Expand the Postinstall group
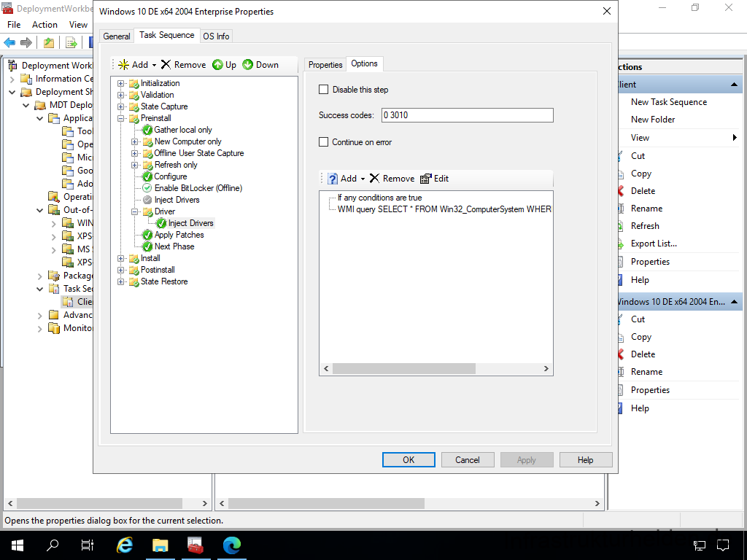Image resolution: width=747 pixels, height=560 pixels. [x=120, y=270]
